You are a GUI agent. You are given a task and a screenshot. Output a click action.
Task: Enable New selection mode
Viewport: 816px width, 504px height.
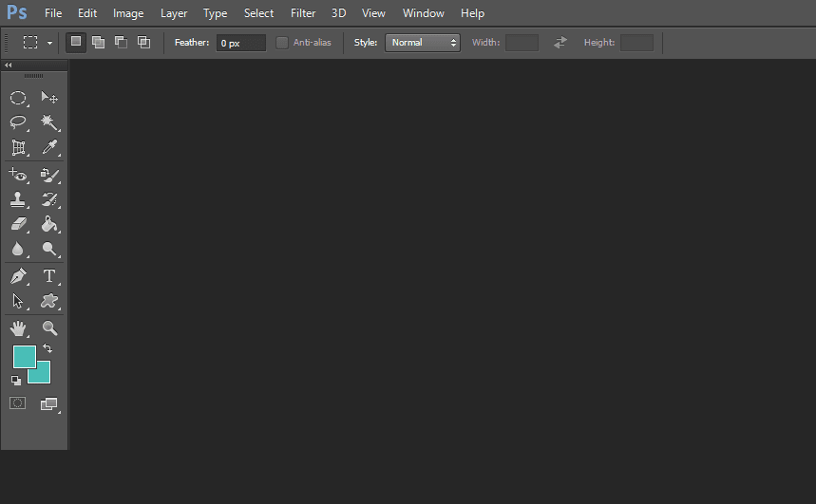point(76,42)
